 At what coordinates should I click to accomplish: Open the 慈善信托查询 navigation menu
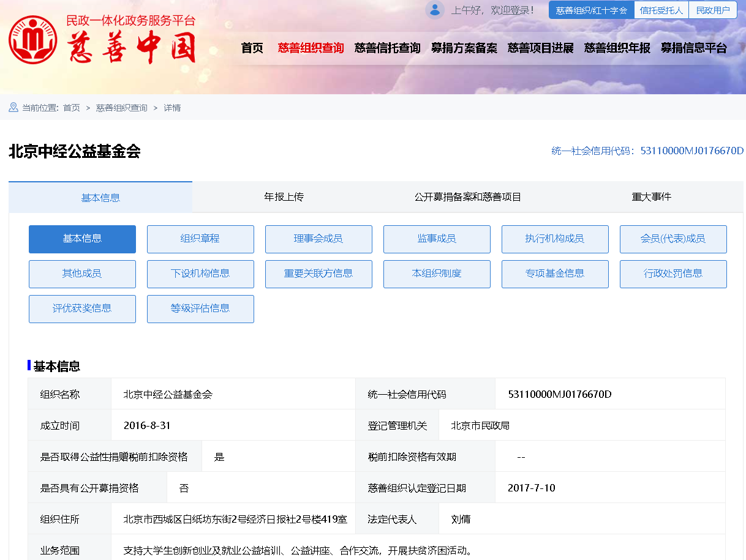tap(387, 48)
